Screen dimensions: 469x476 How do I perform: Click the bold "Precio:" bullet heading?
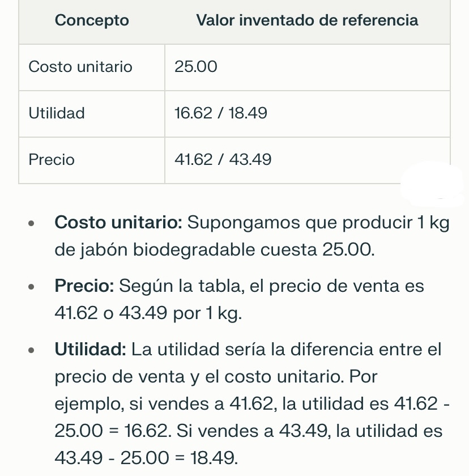[x=85, y=286]
